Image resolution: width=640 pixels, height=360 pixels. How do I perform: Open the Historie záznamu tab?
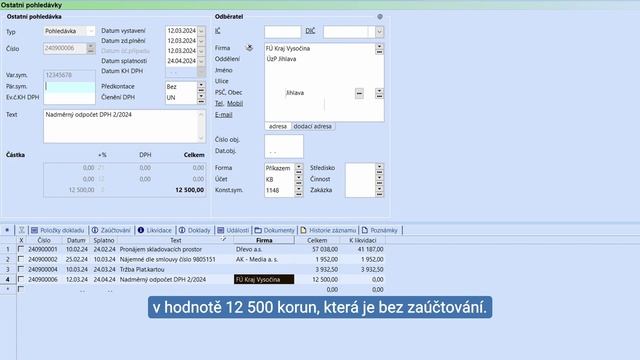click(x=328, y=231)
